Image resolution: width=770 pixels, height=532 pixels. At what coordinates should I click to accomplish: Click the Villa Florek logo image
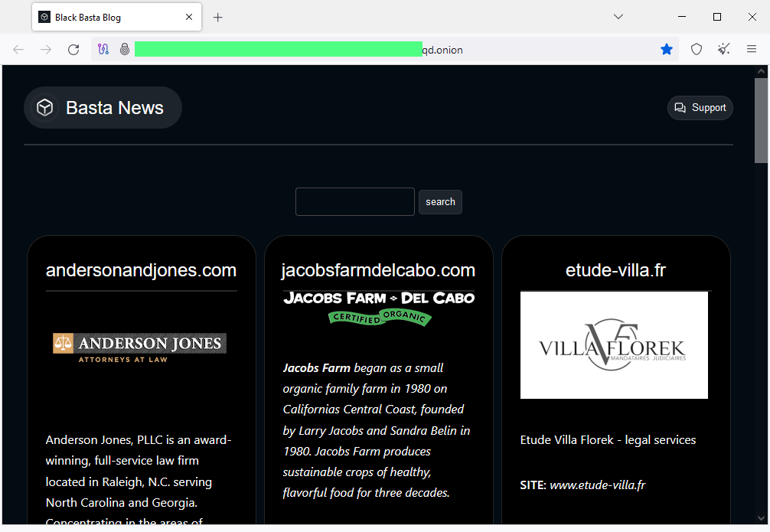(x=614, y=345)
